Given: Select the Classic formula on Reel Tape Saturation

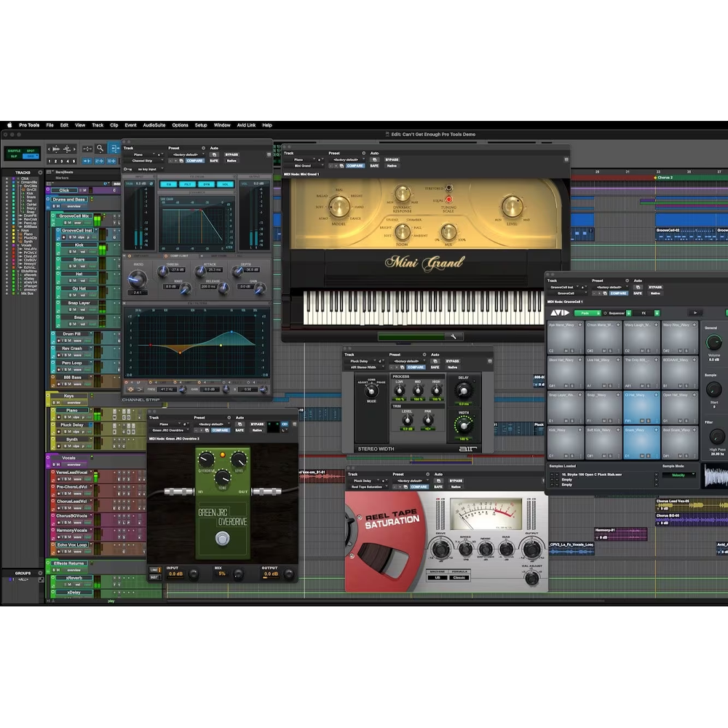Looking at the screenshot, I should (x=459, y=577).
